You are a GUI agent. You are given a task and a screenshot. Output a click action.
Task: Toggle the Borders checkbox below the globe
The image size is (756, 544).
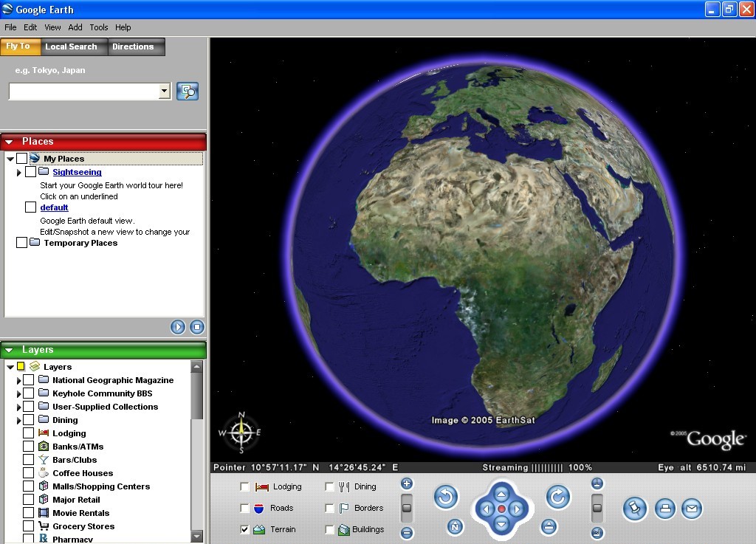[330, 509]
